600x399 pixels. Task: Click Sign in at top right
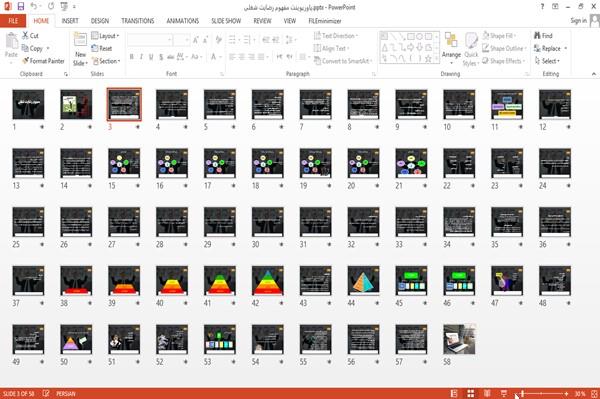point(579,21)
